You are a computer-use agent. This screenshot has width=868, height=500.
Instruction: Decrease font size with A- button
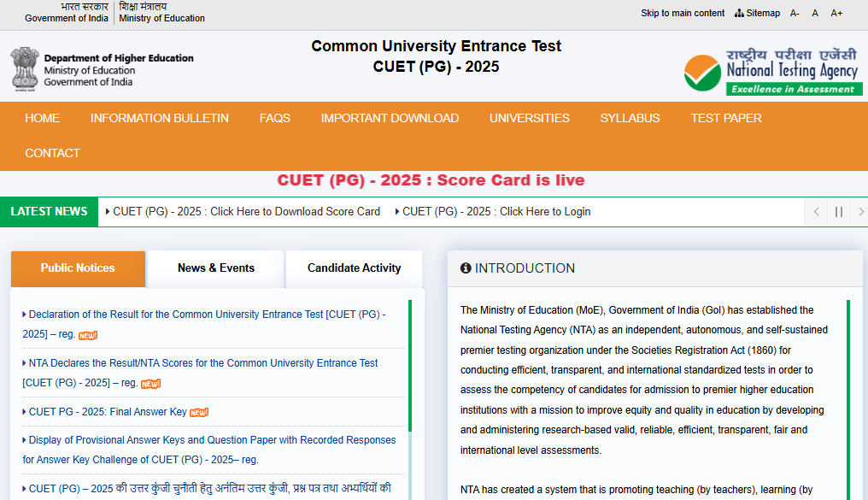pyautogui.click(x=795, y=13)
